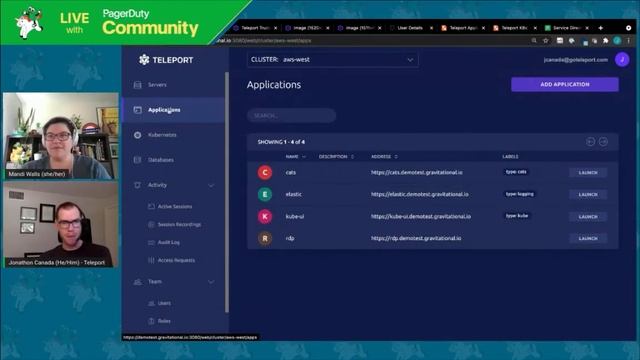Click the Databases icon
This screenshot has width=640, height=360.
click(138, 160)
